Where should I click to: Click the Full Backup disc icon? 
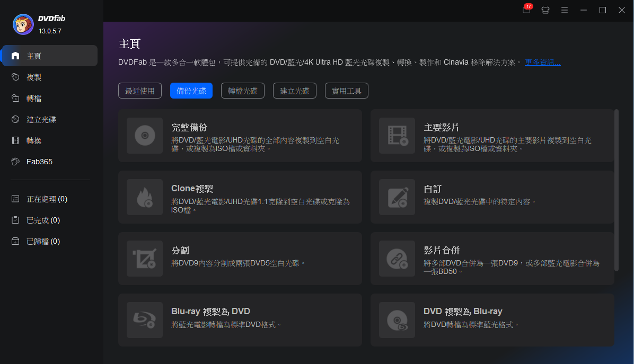(144, 136)
